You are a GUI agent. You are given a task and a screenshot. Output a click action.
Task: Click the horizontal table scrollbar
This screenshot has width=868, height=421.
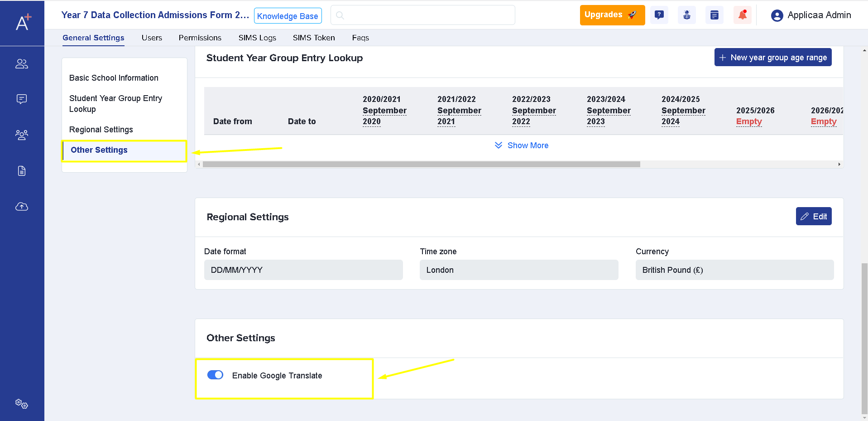[421, 165]
